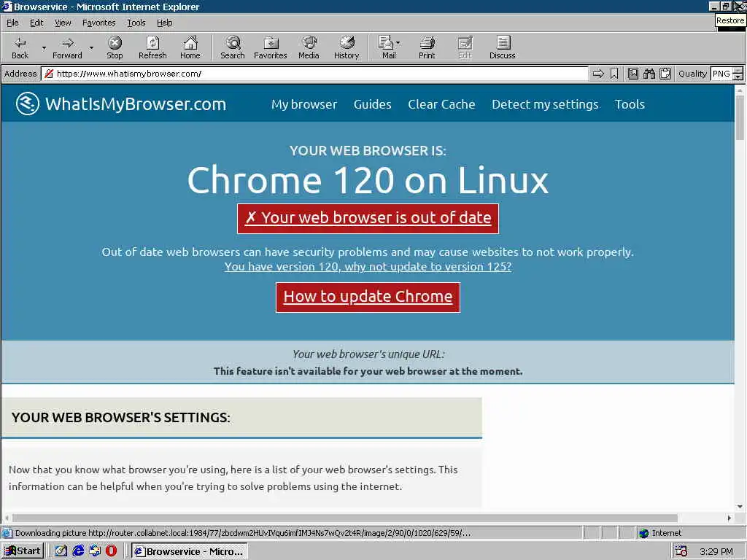
Task: Open the View menu
Action: pos(63,23)
